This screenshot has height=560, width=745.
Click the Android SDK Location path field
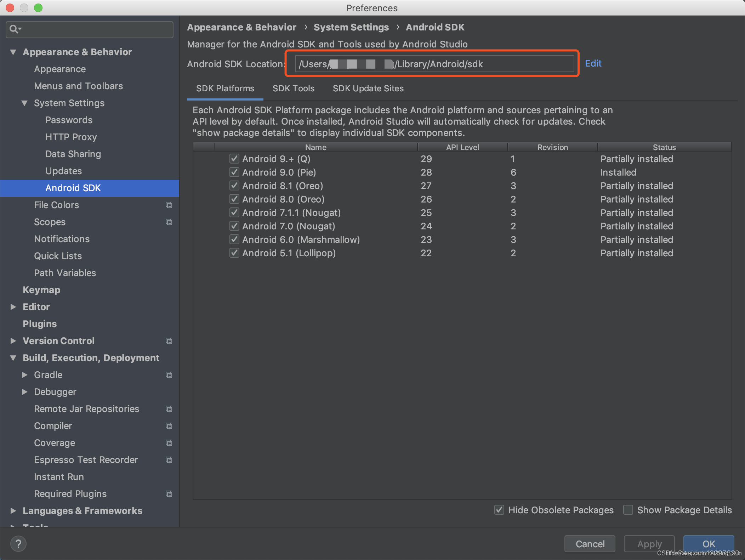(434, 64)
